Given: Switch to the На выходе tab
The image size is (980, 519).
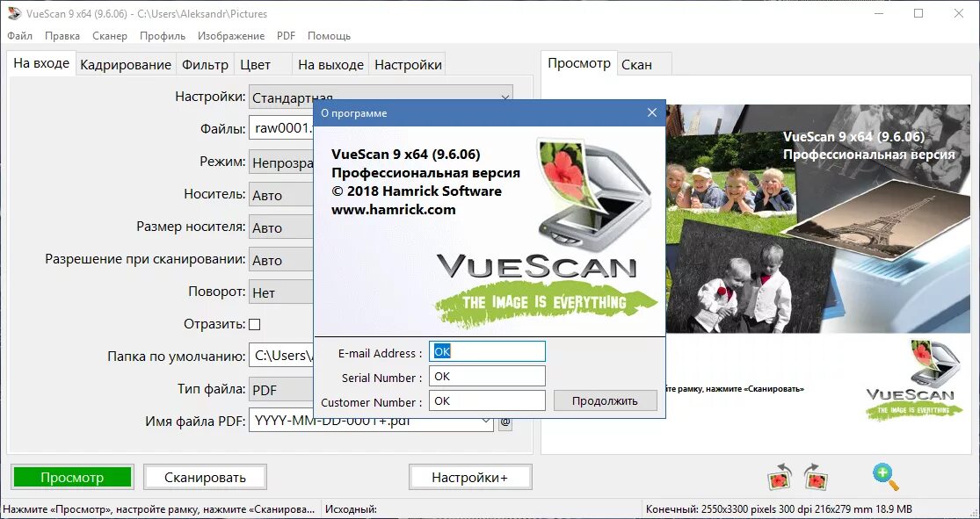Looking at the screenshot, I should point(330,65).
